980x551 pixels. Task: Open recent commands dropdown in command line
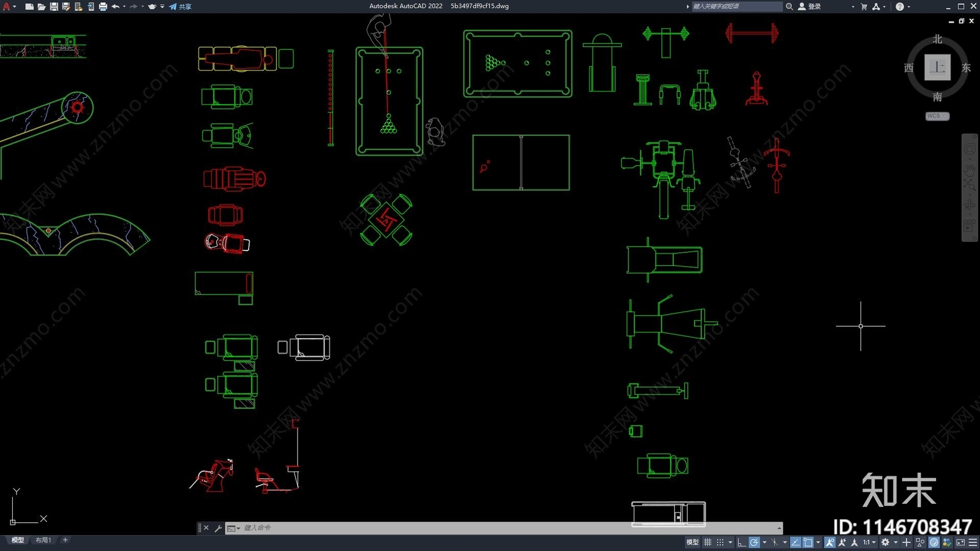[x=233, y=528]
